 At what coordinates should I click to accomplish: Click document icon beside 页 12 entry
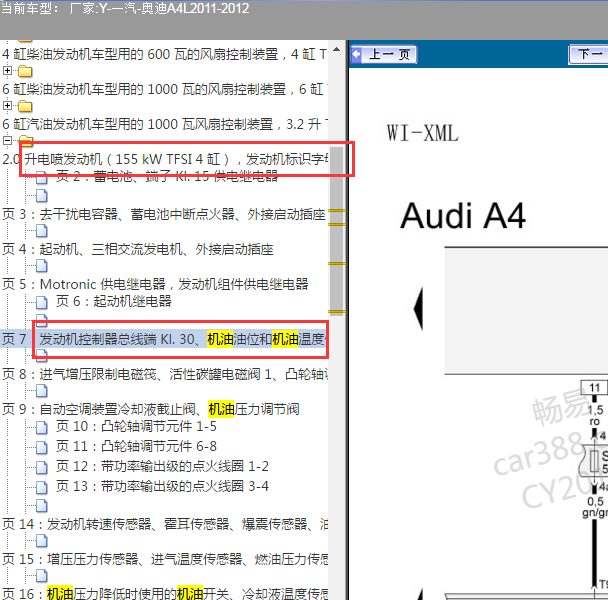[x=42, y=467]
